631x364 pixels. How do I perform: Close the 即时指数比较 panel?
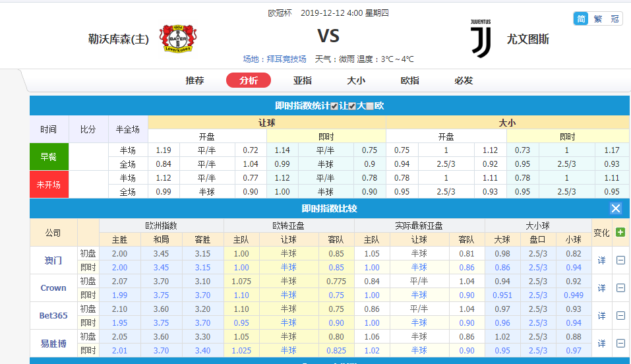coord(616,208)
